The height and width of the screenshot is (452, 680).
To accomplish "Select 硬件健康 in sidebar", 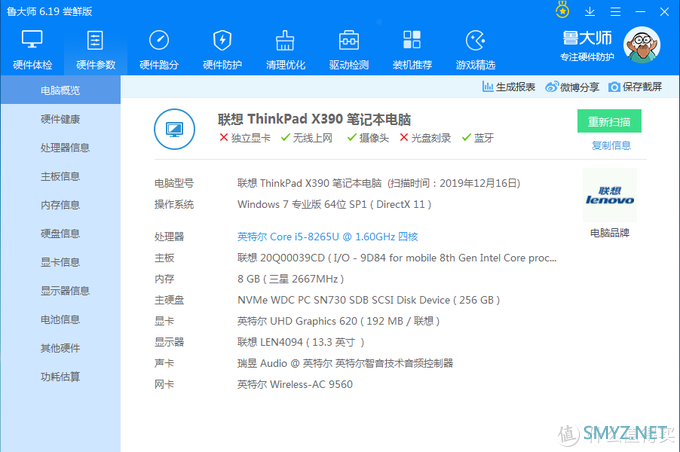I will pos(60,119).
